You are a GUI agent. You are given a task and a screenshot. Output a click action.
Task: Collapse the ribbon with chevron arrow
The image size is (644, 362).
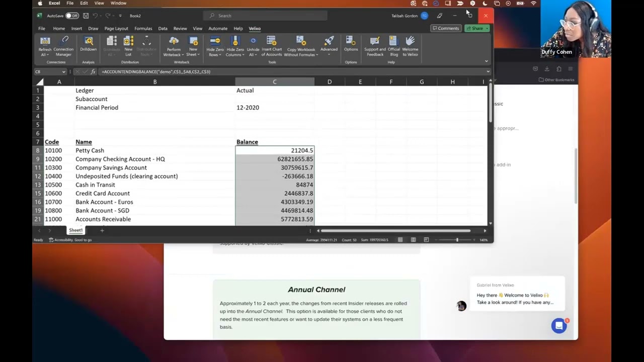pyautogui.click(x=486, y=61)
